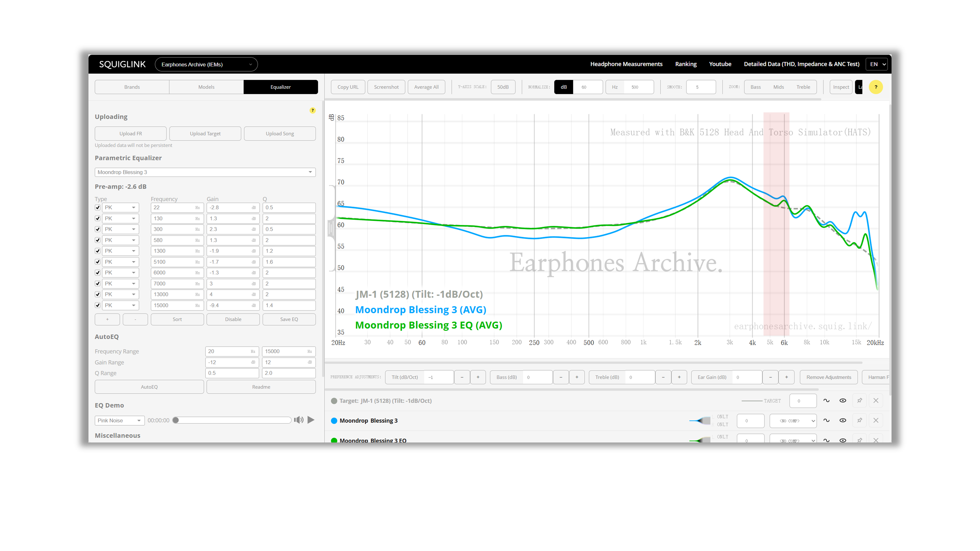Disable the 15000 Hz filter checkbox

(98, 305)
